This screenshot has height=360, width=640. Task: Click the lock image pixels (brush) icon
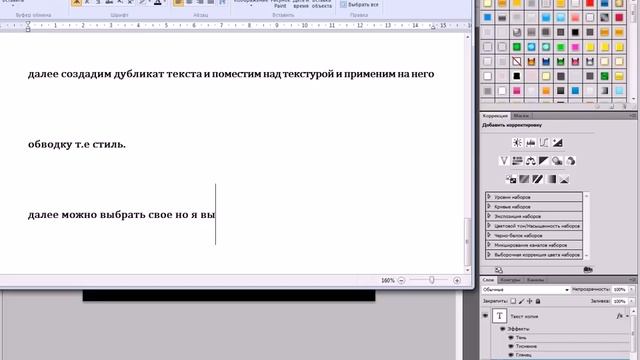click(x=522, y=301)
